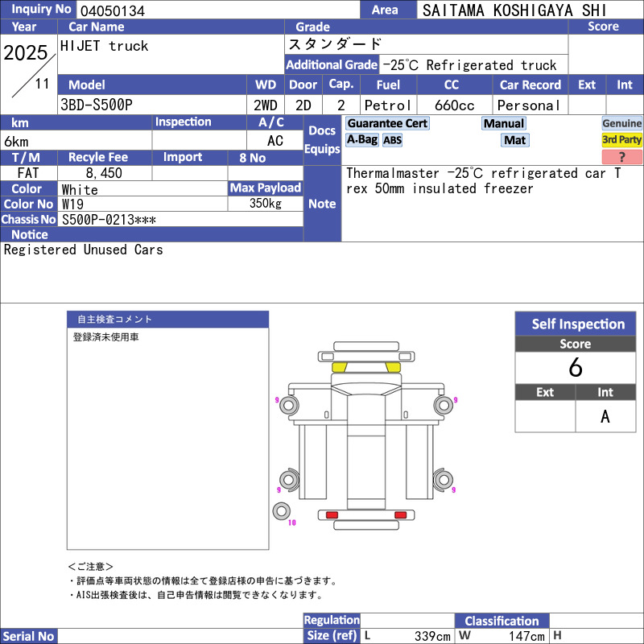Click the Petrol fuel value
644x644 pixels.
tap(387, 105)
